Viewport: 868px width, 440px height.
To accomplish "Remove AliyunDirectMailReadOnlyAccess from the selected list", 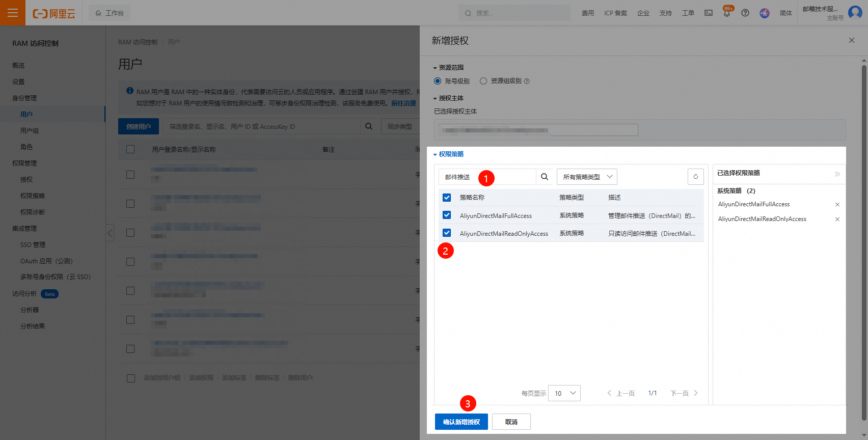I will pyautogui.click(x=837, y=219).
